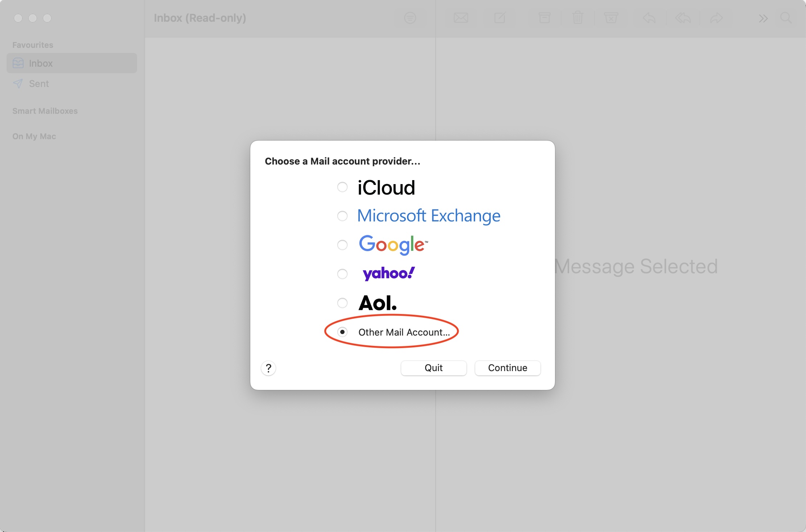
Task: Click the red close window button
Action: pos(18,18)
